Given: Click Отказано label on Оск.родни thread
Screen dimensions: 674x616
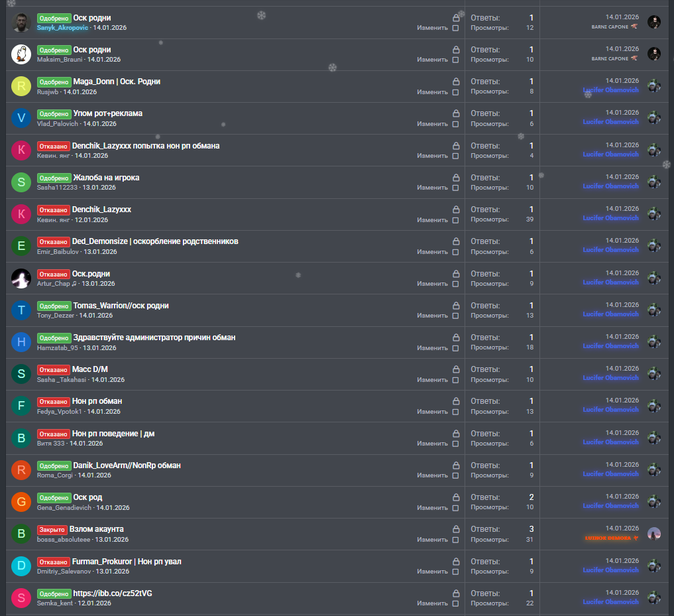Looking at the screenshot, I should pyautogui.click(x=53, y=274).
